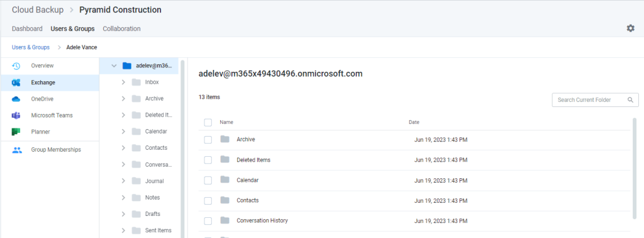Switch to the Dashboard tab
Viewport: 644px width, 238px height.
click(27, 29)
